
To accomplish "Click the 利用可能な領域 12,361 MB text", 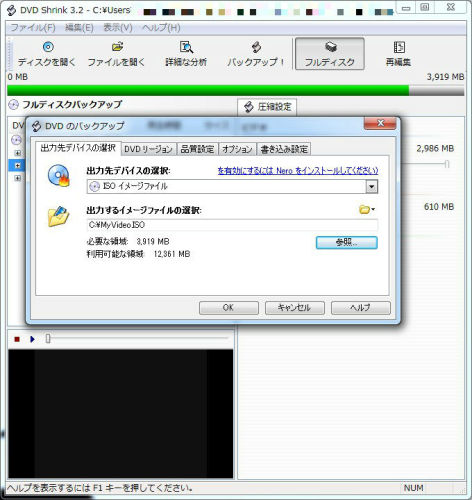I will [x=138, y=254].
